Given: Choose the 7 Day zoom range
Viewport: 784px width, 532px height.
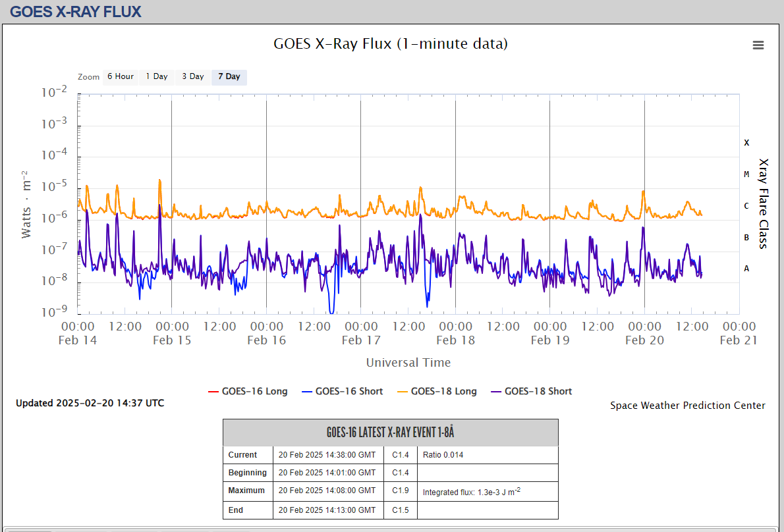Looking at the screenshot, I should click(229, 76).
